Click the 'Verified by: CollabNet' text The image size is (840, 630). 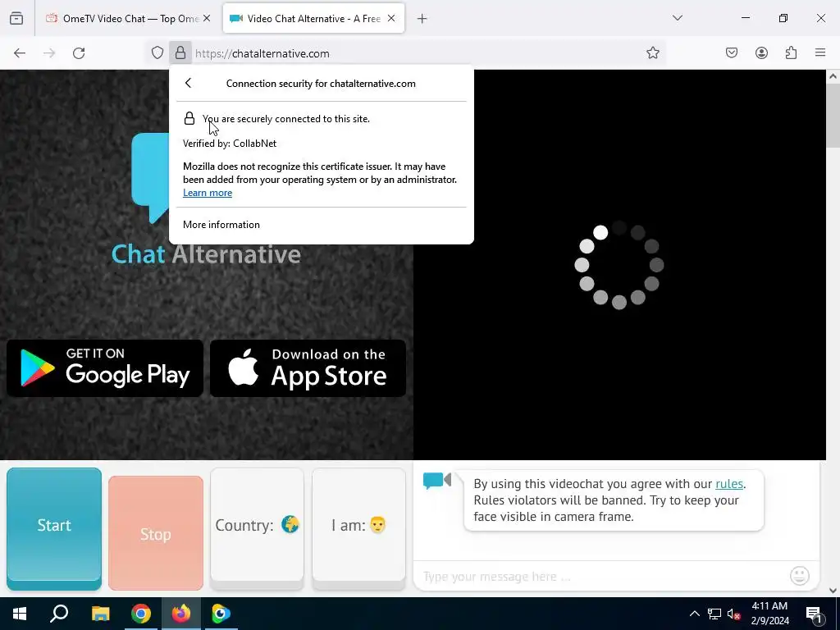tap(230, 144)
